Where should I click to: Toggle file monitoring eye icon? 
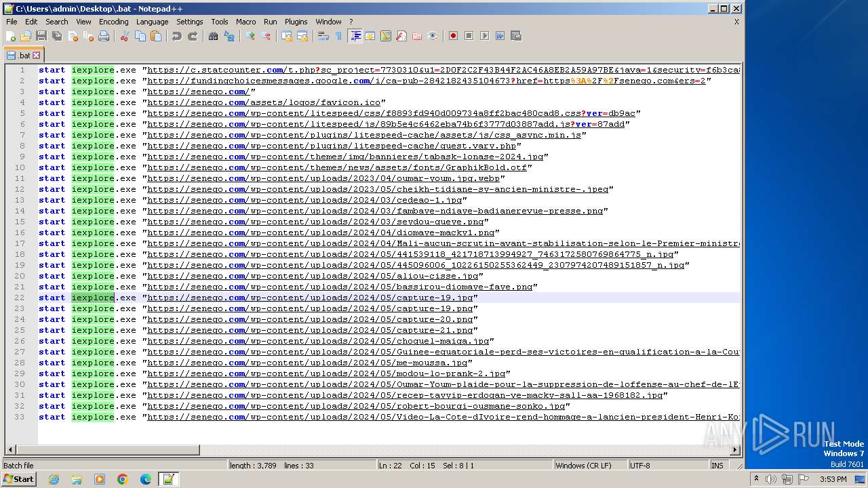coord(433,36)
